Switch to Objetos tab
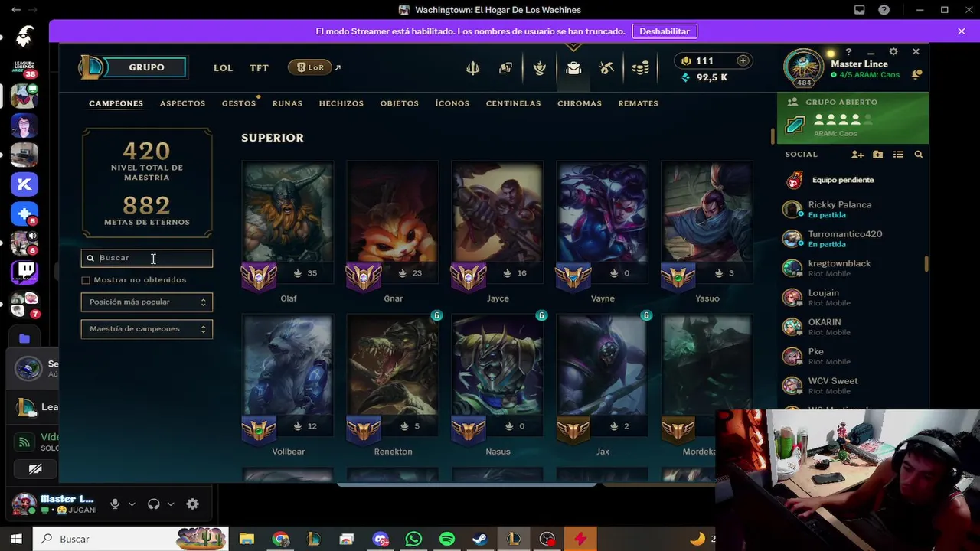The width and height of the screenshot is (980, 551). click(400, 103)
